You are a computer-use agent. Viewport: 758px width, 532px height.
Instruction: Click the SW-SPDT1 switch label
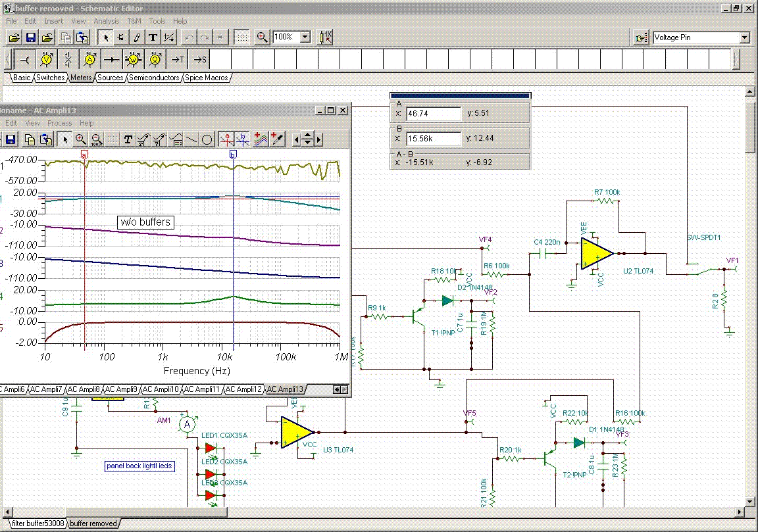(703, 238)
